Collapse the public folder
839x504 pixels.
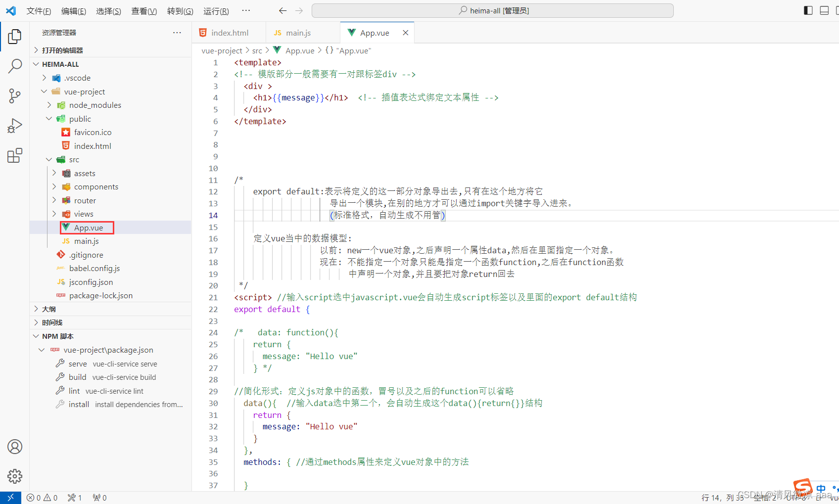pyautogui.click(x=80, y=119)
